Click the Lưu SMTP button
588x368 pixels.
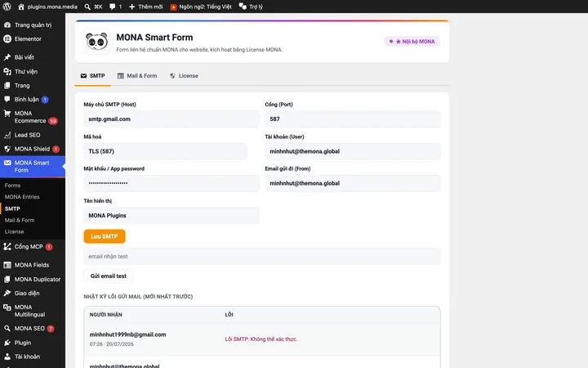tap(105, 236)
